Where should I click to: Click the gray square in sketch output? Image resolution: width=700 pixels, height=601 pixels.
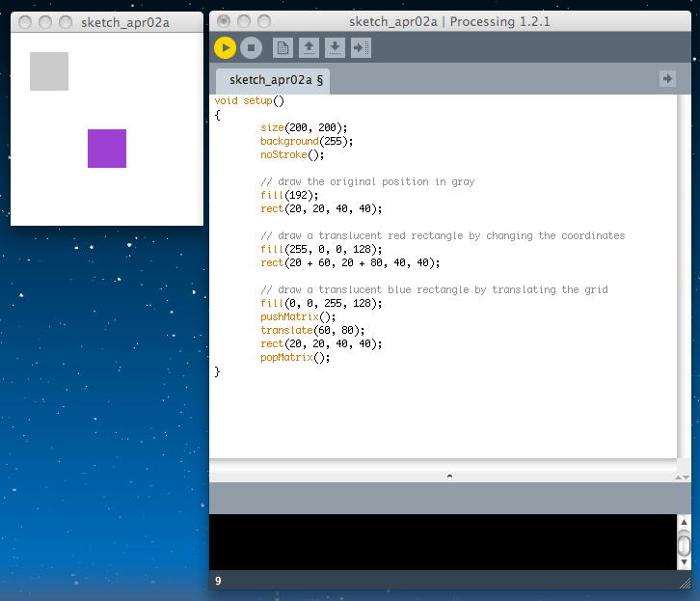click(x=49, y=71)
